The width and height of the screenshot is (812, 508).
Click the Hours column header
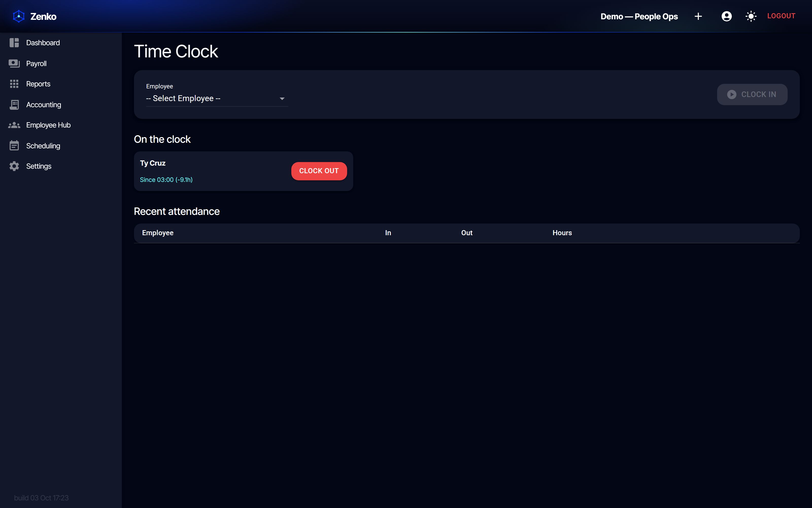point(562,233)
